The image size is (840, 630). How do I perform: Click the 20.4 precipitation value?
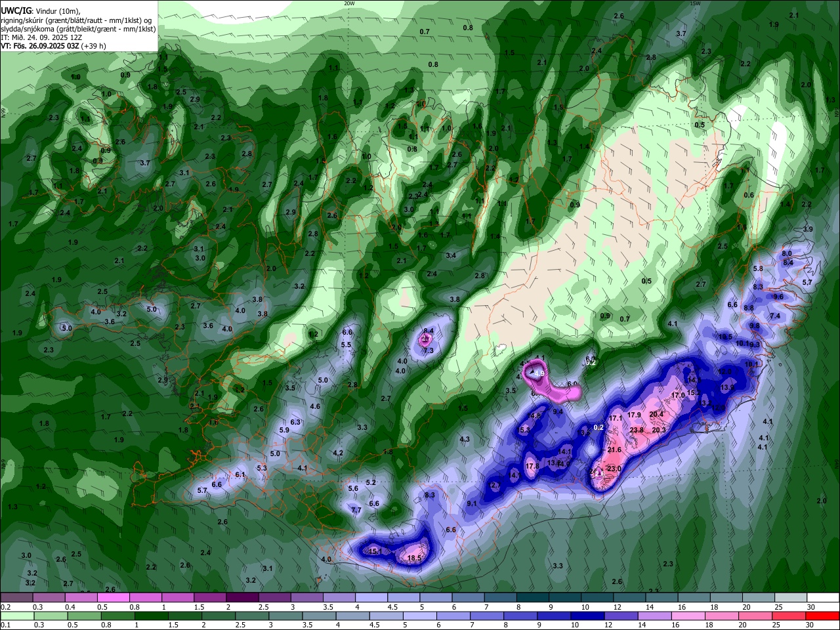(x=656, y=415)
